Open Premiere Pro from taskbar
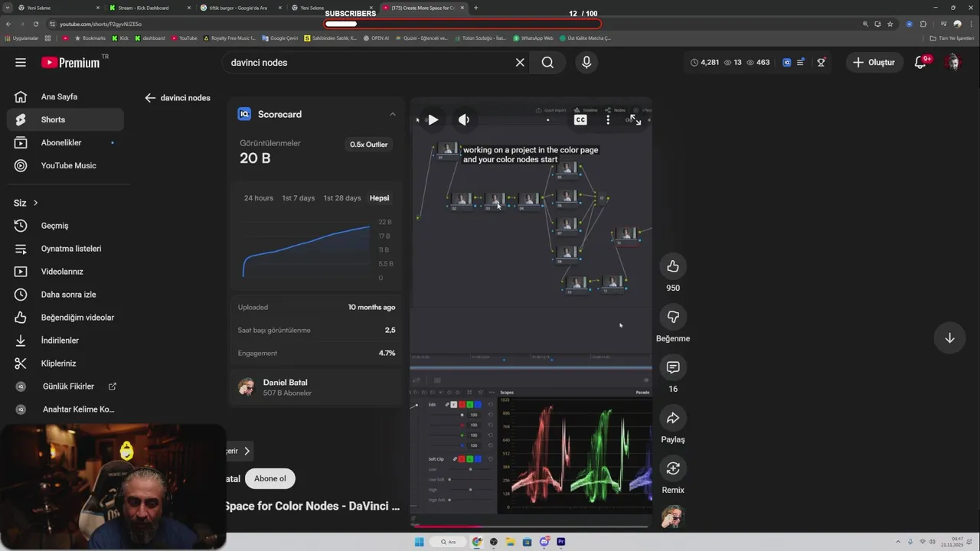Image resolution: width=980 pixels, height=551 pixels. [x=561, y=542]
